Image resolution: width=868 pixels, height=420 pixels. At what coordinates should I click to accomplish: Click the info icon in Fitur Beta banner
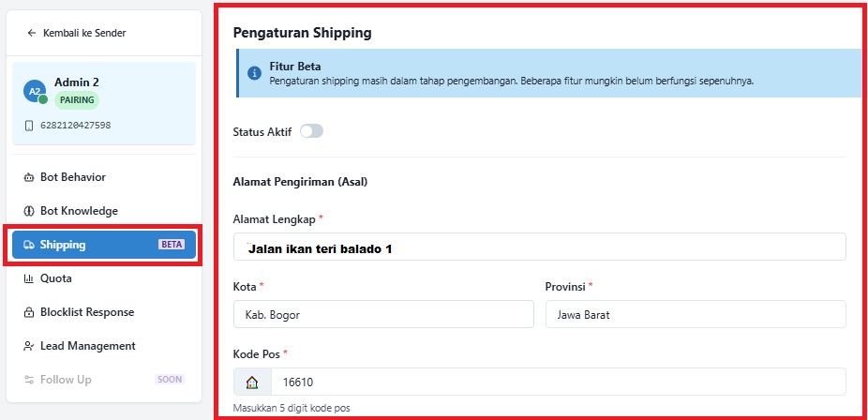point(255,73)
